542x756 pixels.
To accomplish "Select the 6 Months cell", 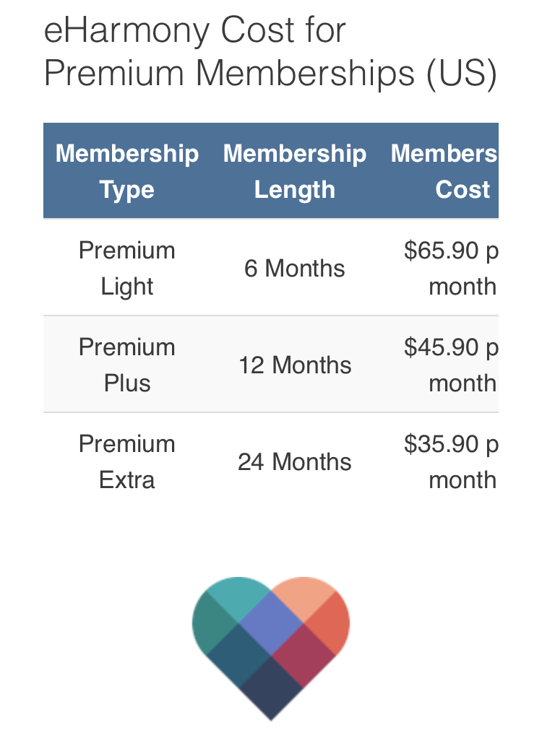I will [294, 268].
